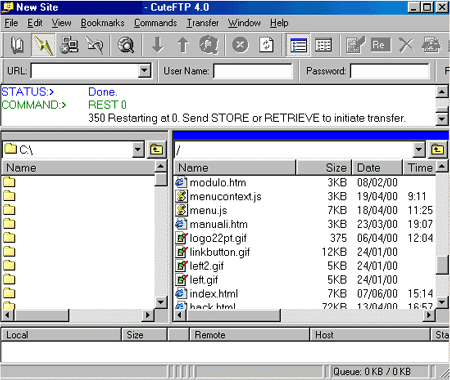The height and width of the screenshot is (380, 450).
Task: Click in the URL input field
Action: pyautogui.click(x=85, y=71)
